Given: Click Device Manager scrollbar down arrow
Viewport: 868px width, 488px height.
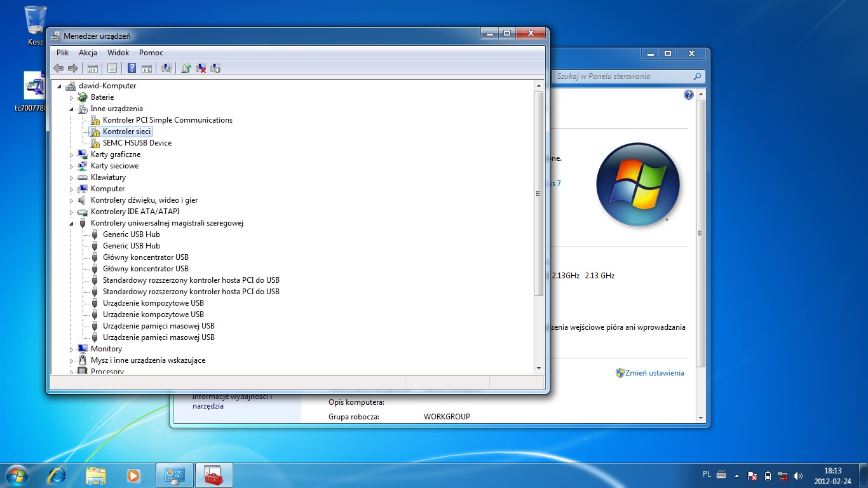Looking at the screenshot, I should pyautogui.click(x=539, y=369).
